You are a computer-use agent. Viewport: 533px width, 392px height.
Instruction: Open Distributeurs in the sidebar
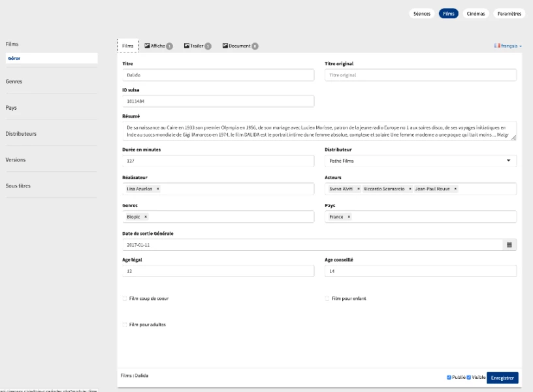point(21,134)
